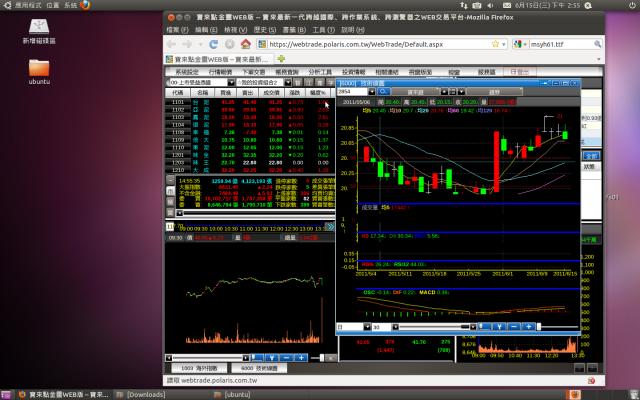Click the pin icon on the chart window title bar
The image size is (640, 400).
tap(544, 83)
